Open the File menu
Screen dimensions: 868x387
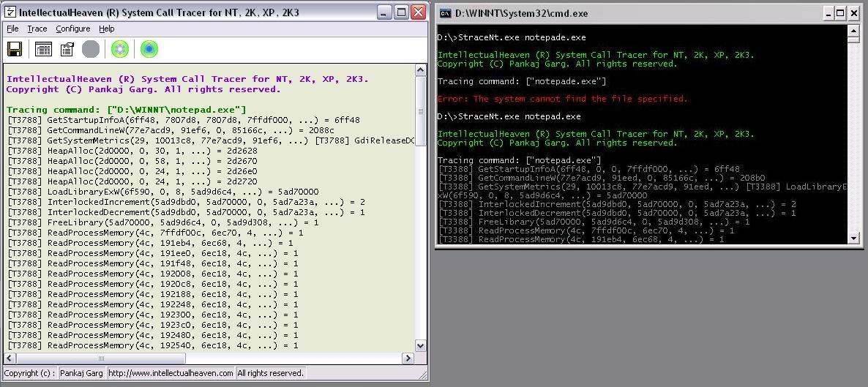pos(12,29)
